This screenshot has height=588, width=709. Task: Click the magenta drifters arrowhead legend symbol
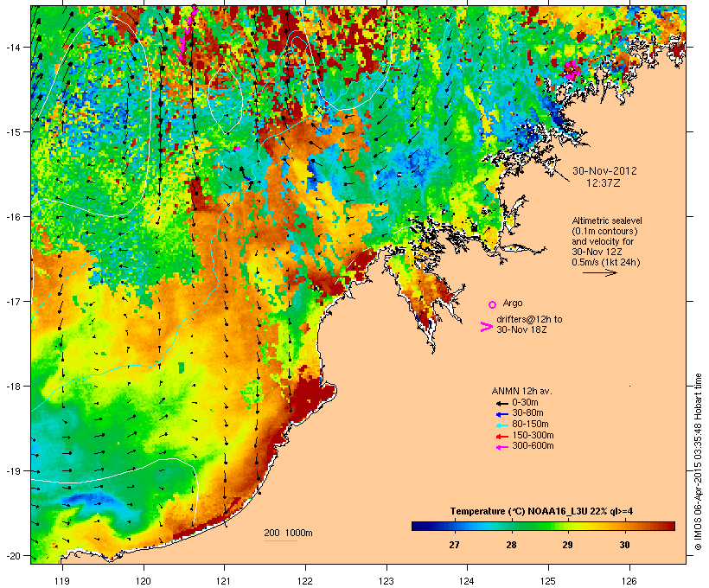486,327
